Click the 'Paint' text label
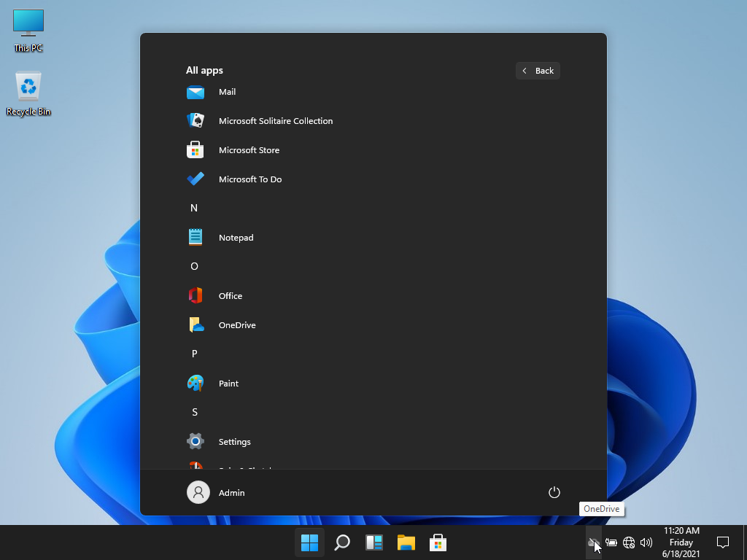 (x=228, y=384)
